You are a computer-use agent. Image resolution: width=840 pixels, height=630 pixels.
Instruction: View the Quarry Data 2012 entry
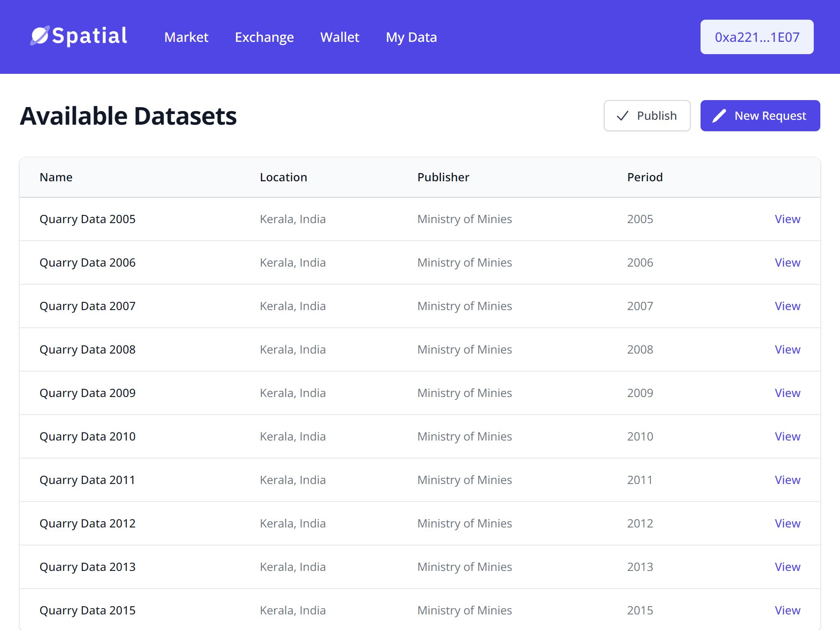point(787,523)
